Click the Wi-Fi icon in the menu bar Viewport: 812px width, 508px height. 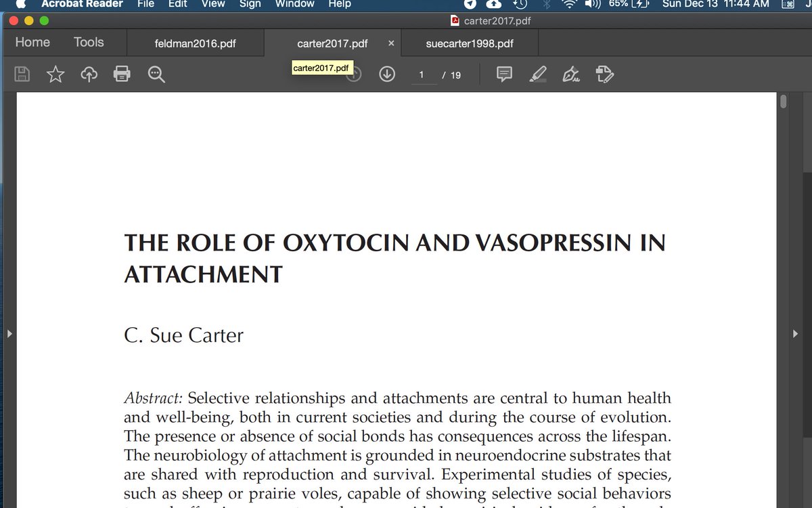pos(570,4)
